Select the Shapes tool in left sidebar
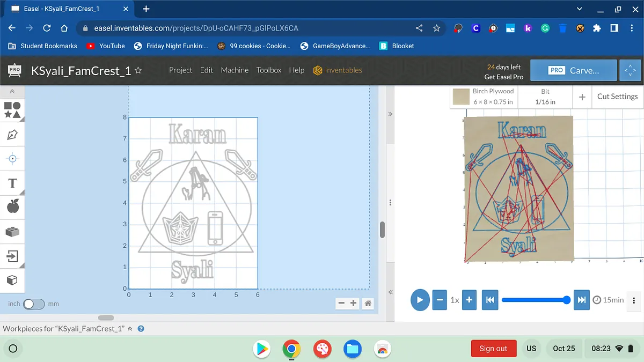Viewport: 644px width, 362px height. [x=12, y=110]
